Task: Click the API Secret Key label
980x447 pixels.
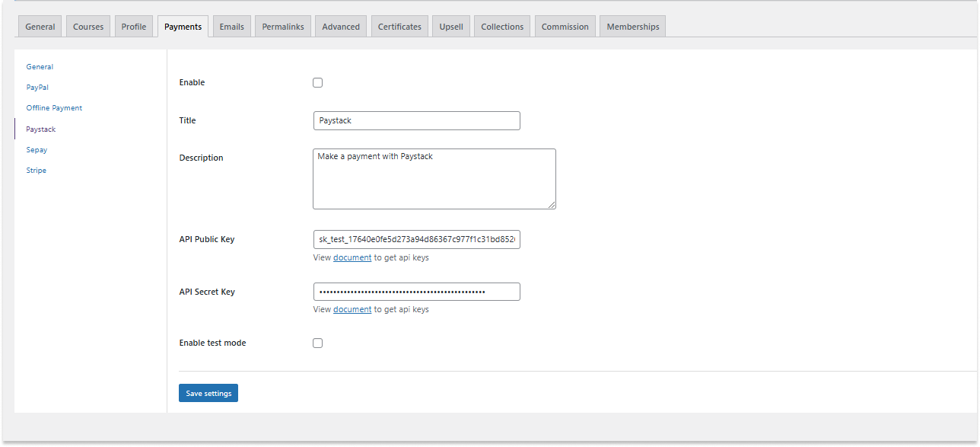Action: [207, 292]
